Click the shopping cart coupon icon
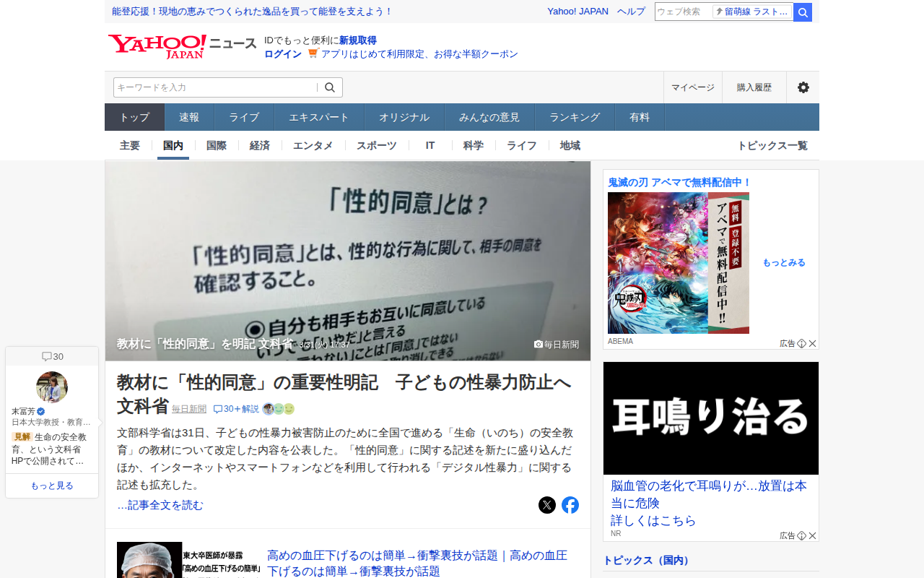Screen dimensions: 924x578 (x=313, y=53)
